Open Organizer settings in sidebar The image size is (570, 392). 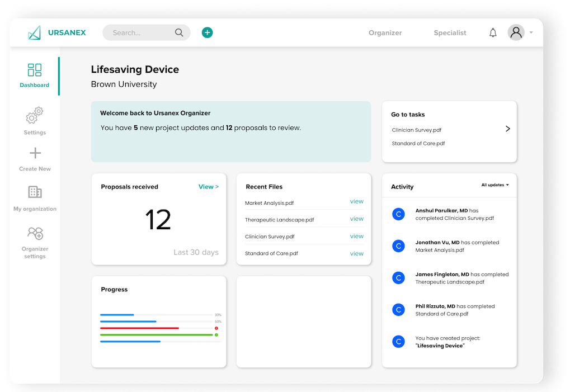[x=34, y=233]
